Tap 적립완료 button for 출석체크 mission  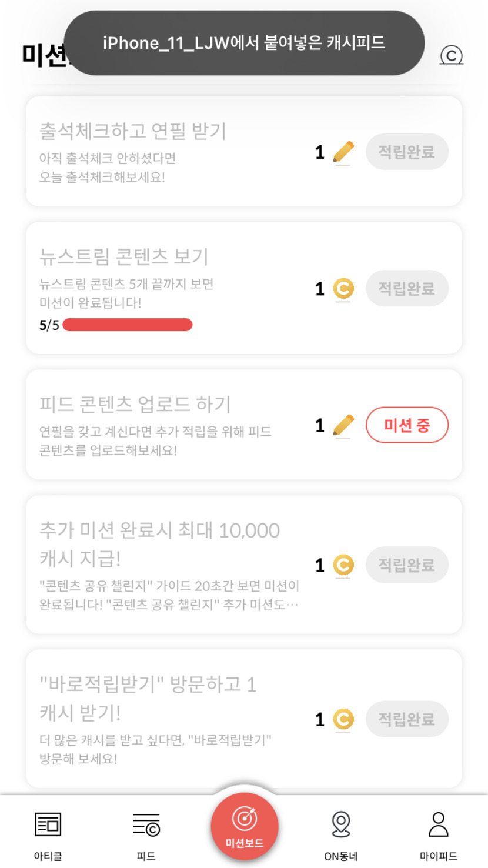407,152
